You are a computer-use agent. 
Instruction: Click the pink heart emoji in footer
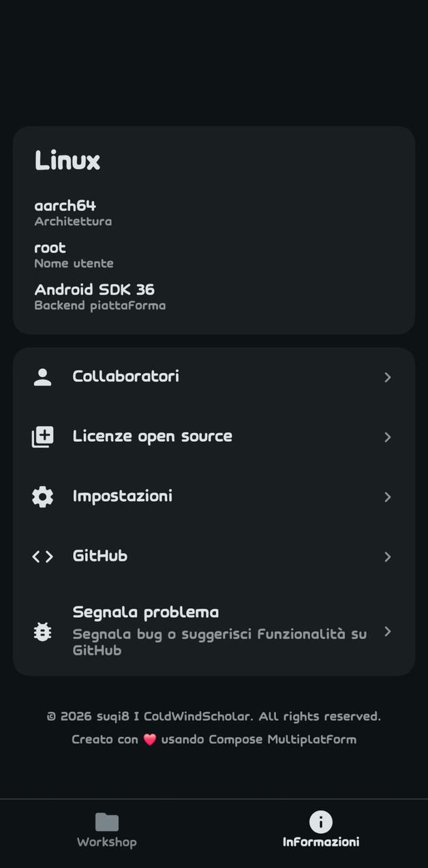click(150, 740)
